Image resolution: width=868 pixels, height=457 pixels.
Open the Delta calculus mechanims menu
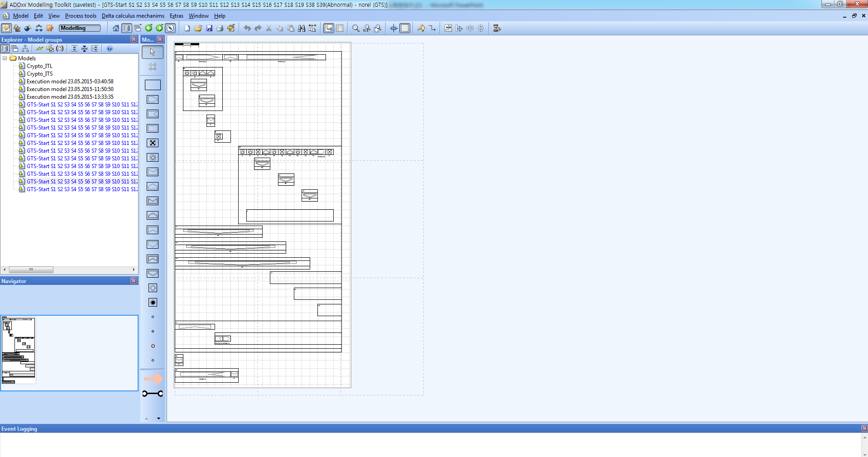coord(133,16)
